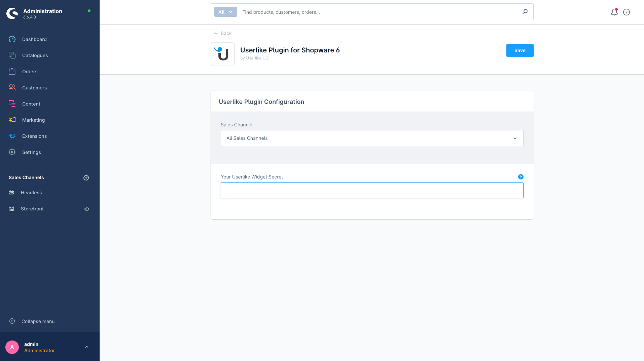
Task: Click the Widget Secret help tooltip icon
Action: [x=521, y=177]
